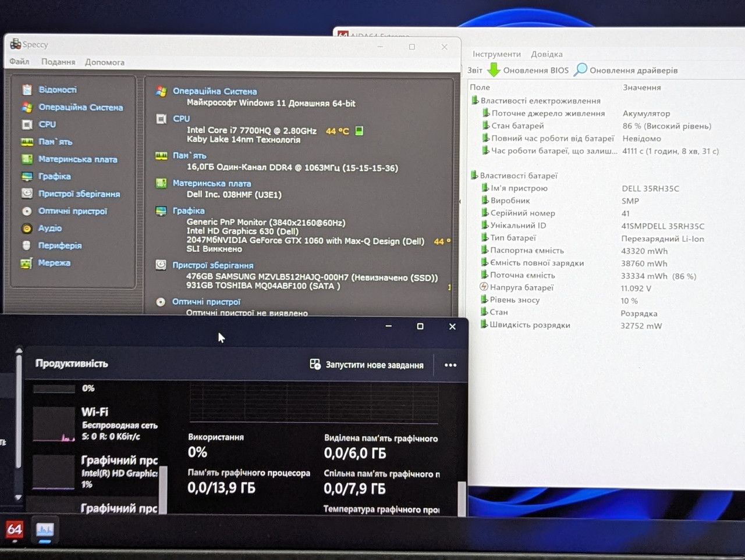Open the Аудіо section in Speccy sidebar
The image size is (745, 560).
tap(50, 228)
